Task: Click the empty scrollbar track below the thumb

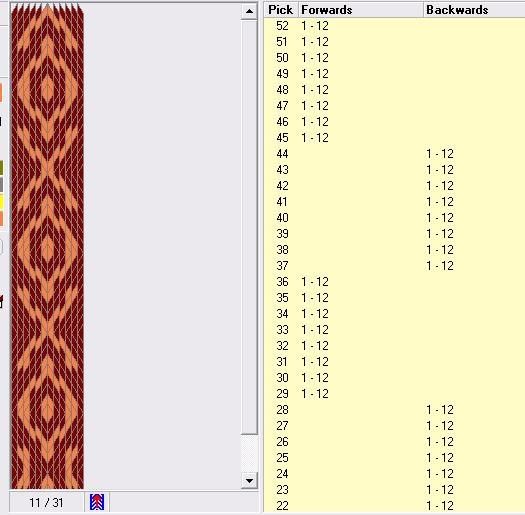Action: click(249, 453)
